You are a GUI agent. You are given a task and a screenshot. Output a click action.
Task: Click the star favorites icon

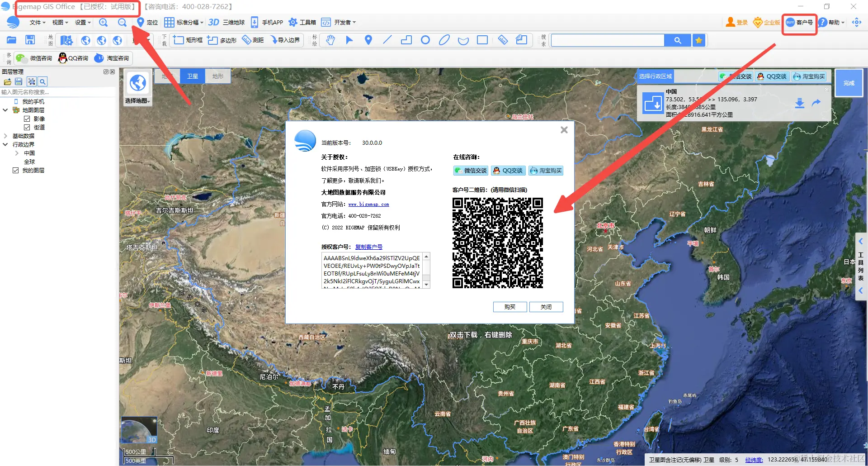point(699,41)
